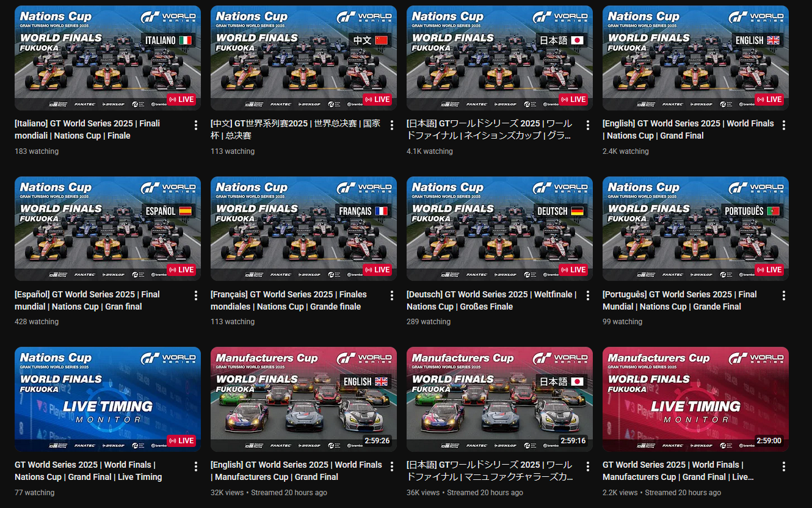This screenshot has height=508, width=812.
Task: Click the Nations Cup Grand Final Live Timing title
Action: (89, 471)
